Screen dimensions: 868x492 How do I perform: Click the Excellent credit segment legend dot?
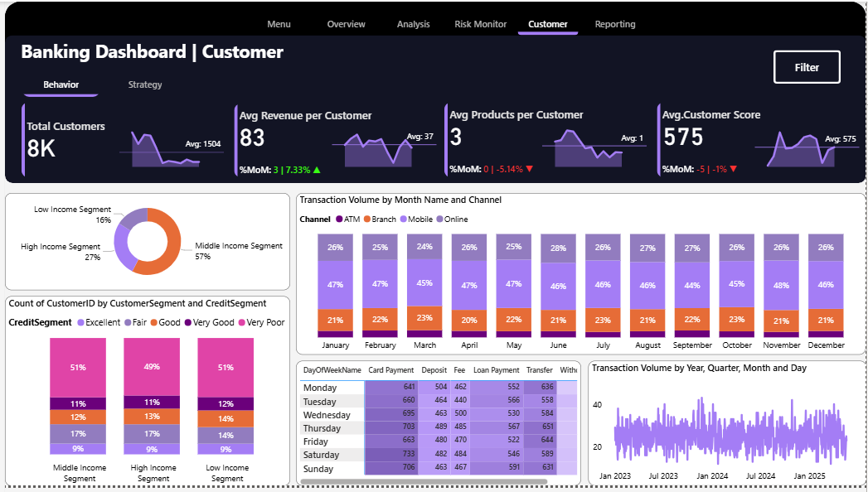(80, 322)
